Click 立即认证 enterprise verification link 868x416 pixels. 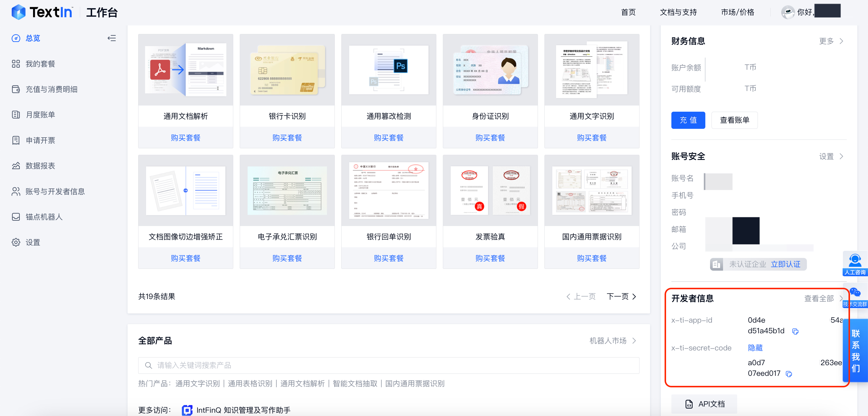pos(785,264)
